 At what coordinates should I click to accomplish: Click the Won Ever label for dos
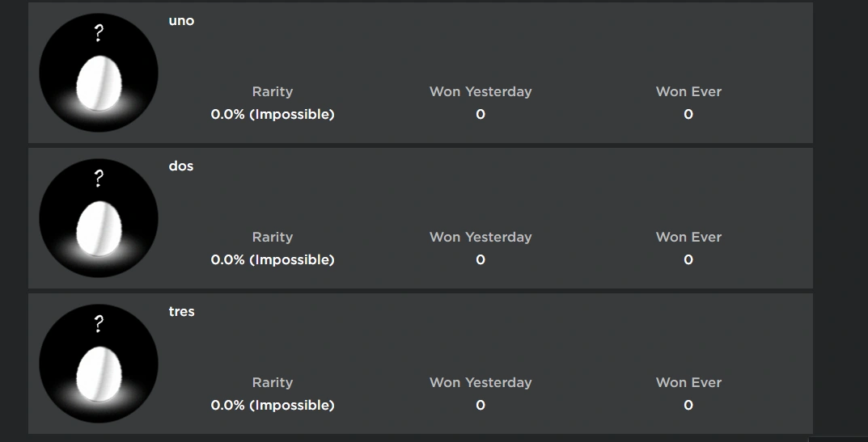pos(688,238)
